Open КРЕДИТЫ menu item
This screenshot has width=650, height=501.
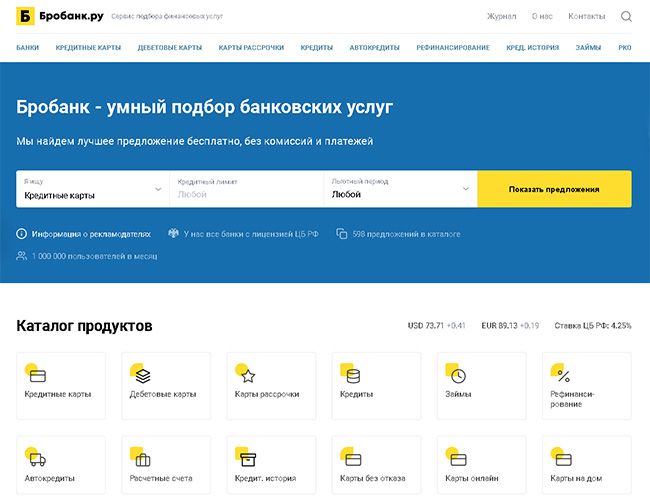317,48
